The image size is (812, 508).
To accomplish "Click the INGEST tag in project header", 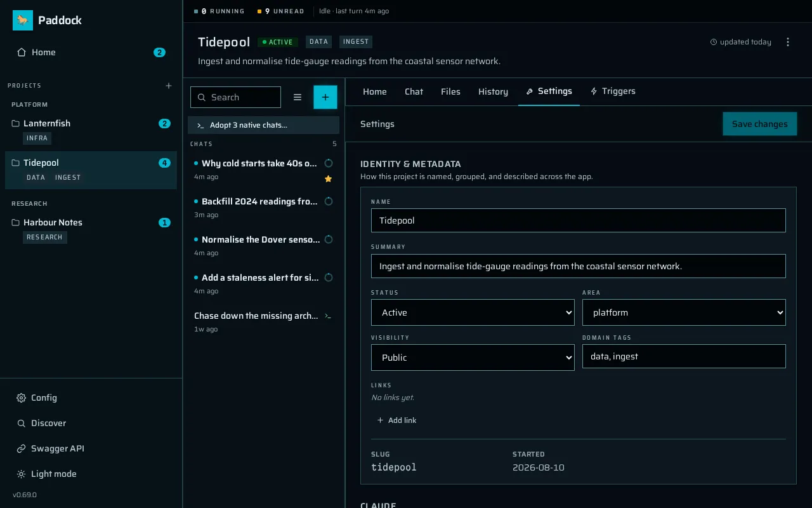I will click(356, 42).
